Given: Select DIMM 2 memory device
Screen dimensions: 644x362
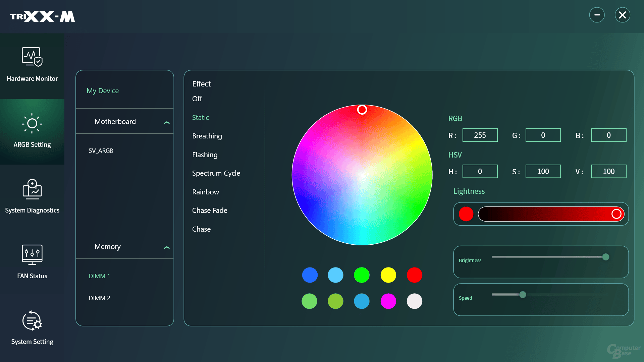Looking at the screenshot, I should (99, 298).
